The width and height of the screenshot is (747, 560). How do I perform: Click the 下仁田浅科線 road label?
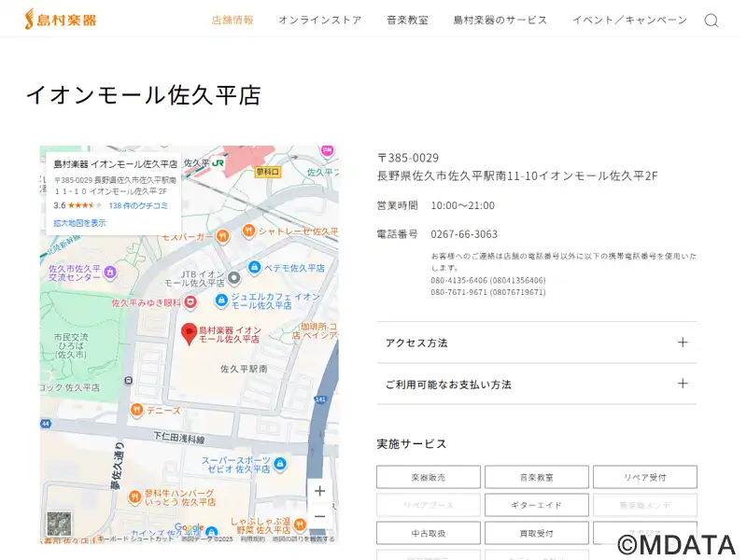(x=179, y=438)
